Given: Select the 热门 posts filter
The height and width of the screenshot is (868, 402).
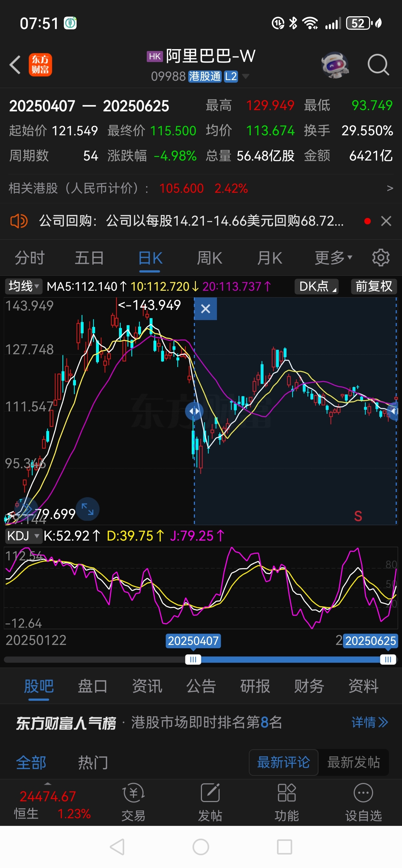Looking at the screenshot, I should click(x=93, y=763).
